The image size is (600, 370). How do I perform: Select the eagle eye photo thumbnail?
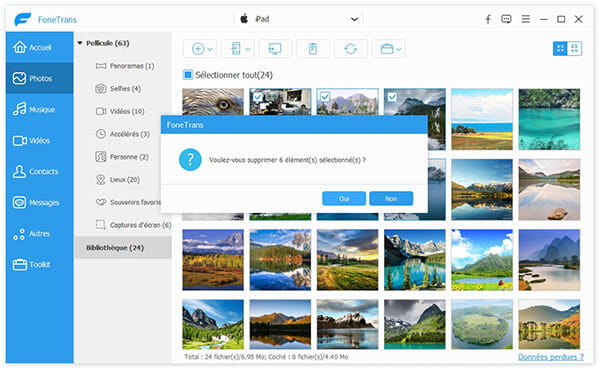pos(213,102)
